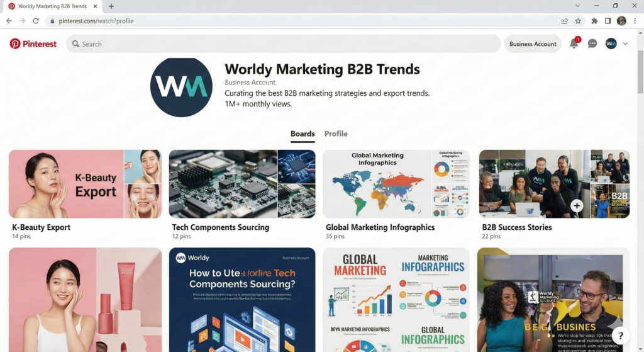Image resolution: width=644 pixels, height=352 pixels.
Task: Open the K-Beauty Export board thumbnail
Action: pyautogui.click(x=85, y=184)
